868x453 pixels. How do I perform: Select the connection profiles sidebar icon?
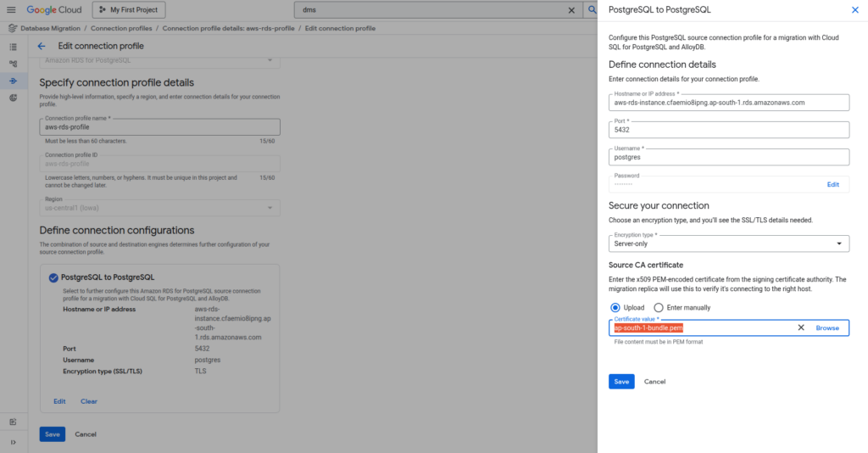coord(13,81)
